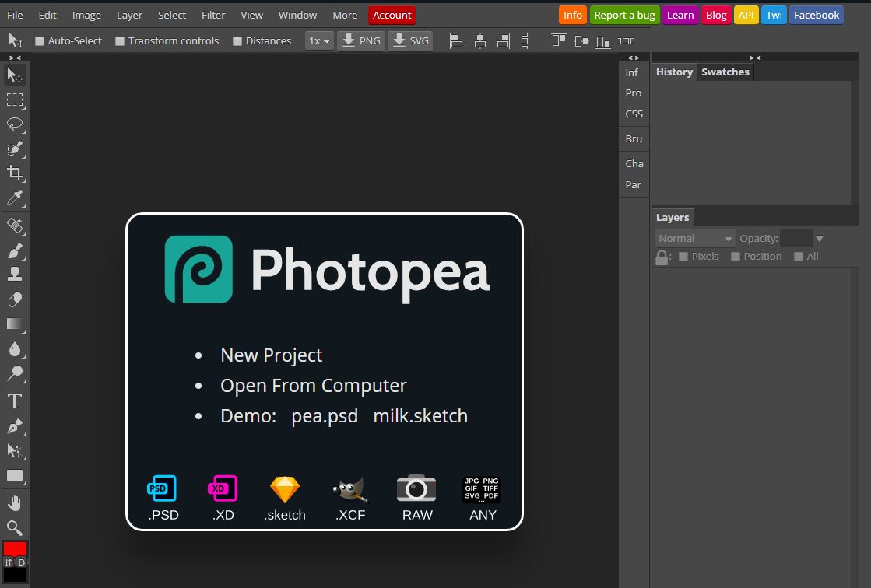Click the align horizontal centers icon
Viewport: 871px width, 588px height.
tap(480, 41)
